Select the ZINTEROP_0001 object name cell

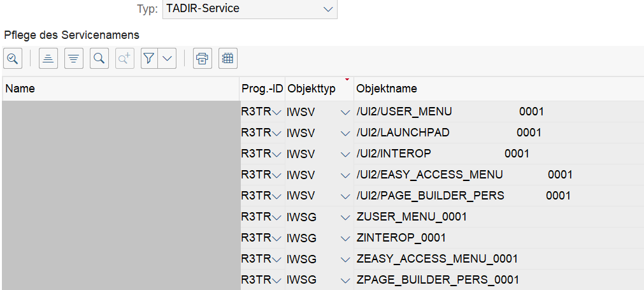click(401, 238)
